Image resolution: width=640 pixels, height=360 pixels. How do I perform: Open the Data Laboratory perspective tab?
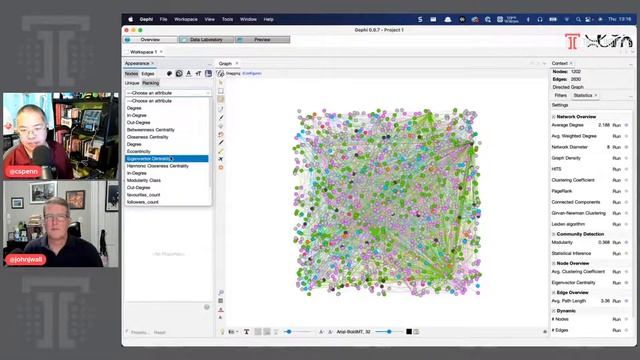(207, 40)
